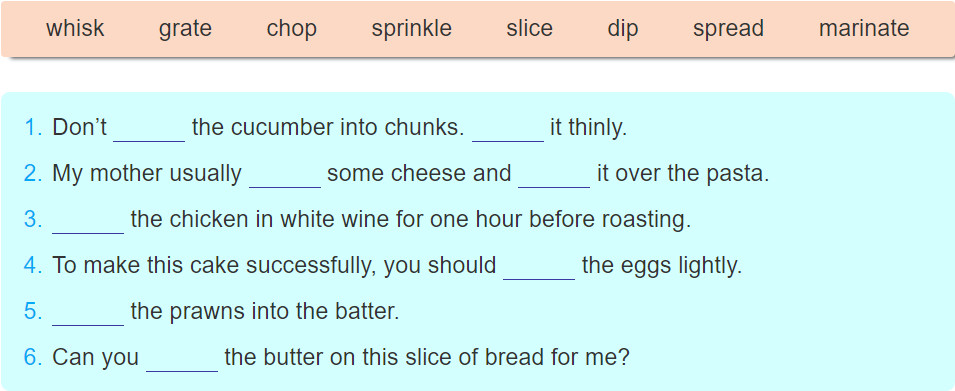Viewport: 955px width, 391px height.
Task: Click the blank after "Can you"
Action: (182, 358)
